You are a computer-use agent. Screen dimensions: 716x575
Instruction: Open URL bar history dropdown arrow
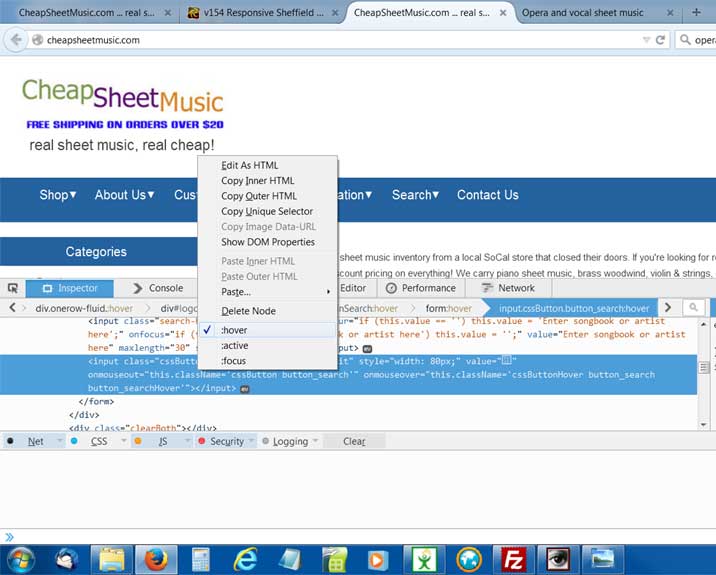(x=646, y=40)
